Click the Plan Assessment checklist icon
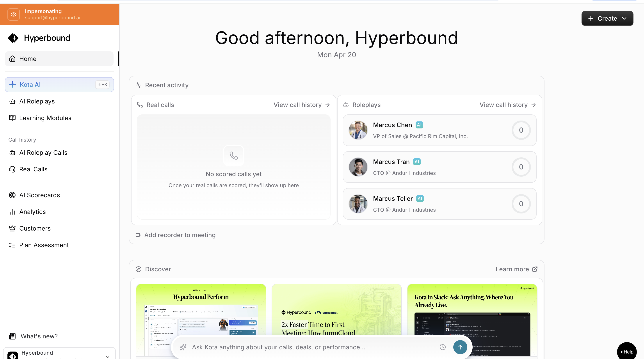 (12, 245)
